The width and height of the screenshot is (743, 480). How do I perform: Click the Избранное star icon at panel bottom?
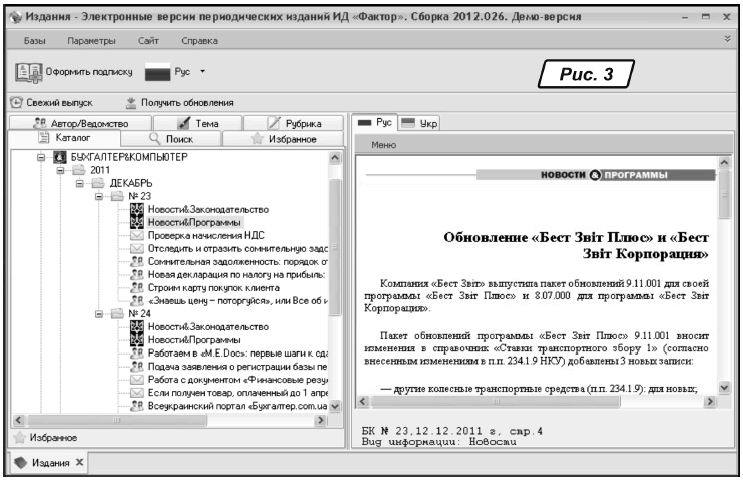18,437
